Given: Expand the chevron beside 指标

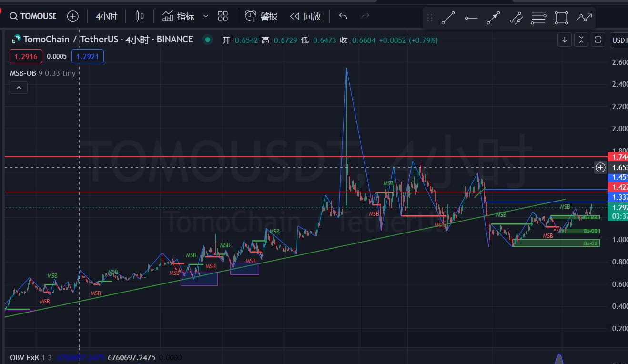Looking at the screenshot, I should 206,17.
